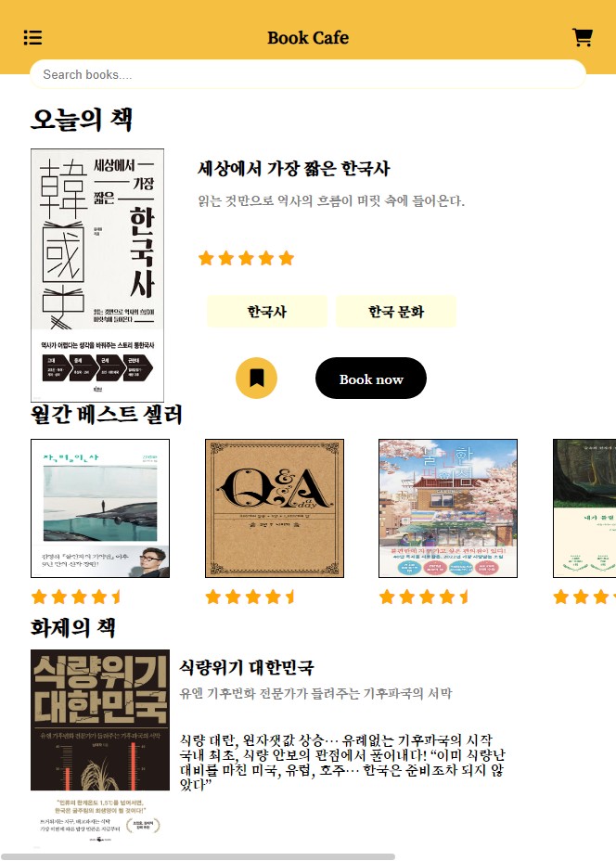The image size is (616, 861).
Task: Bookmark the featured book with bookmark icon
Action: (256, 378)
